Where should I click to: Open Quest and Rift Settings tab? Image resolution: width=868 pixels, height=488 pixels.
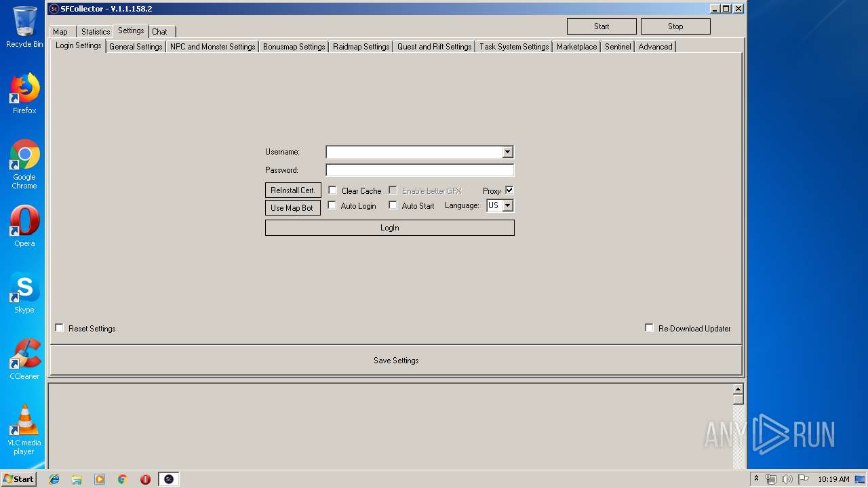pos(435,47)
